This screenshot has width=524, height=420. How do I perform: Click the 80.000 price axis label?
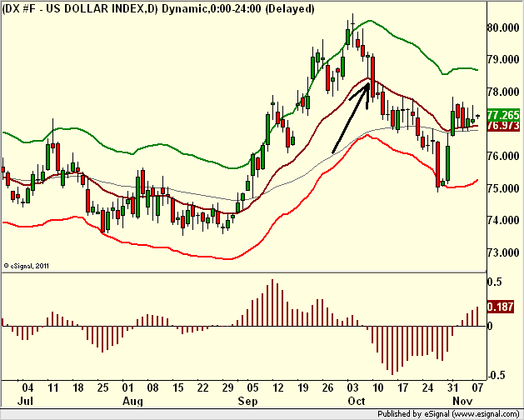coord(503,27)
